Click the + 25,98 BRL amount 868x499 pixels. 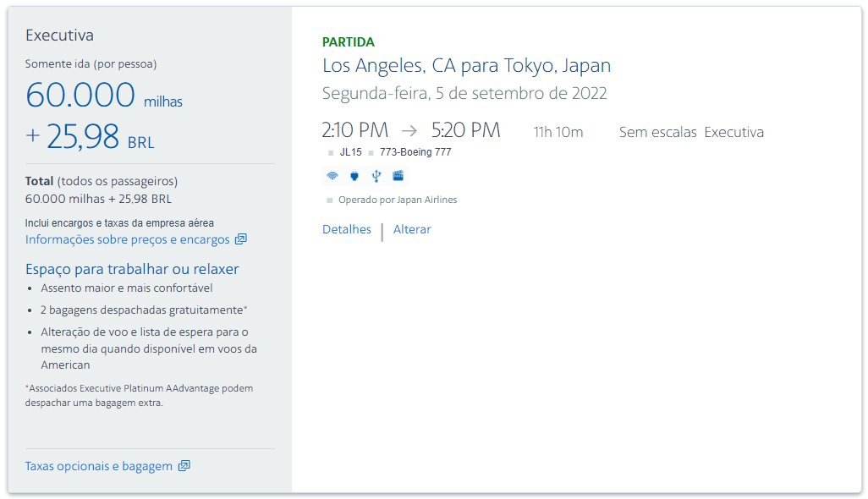tap(90, 137)
